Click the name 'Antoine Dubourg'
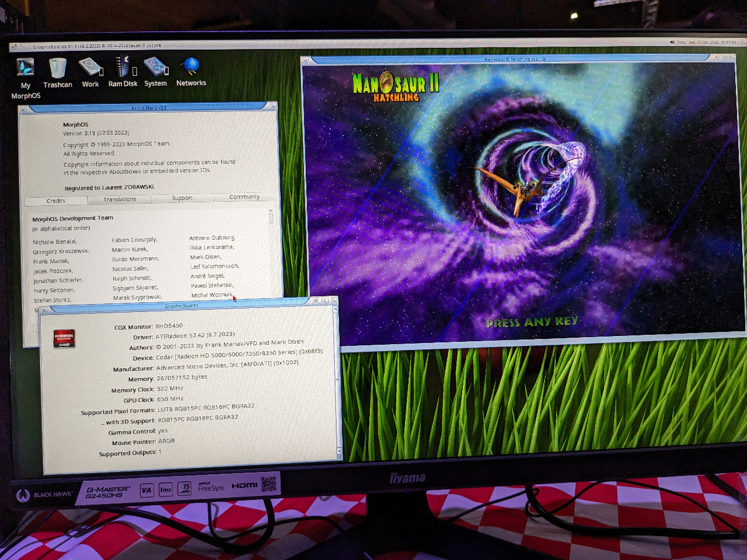Image resolution: width=747 pixels, height=560 pixels. point(212,238)
